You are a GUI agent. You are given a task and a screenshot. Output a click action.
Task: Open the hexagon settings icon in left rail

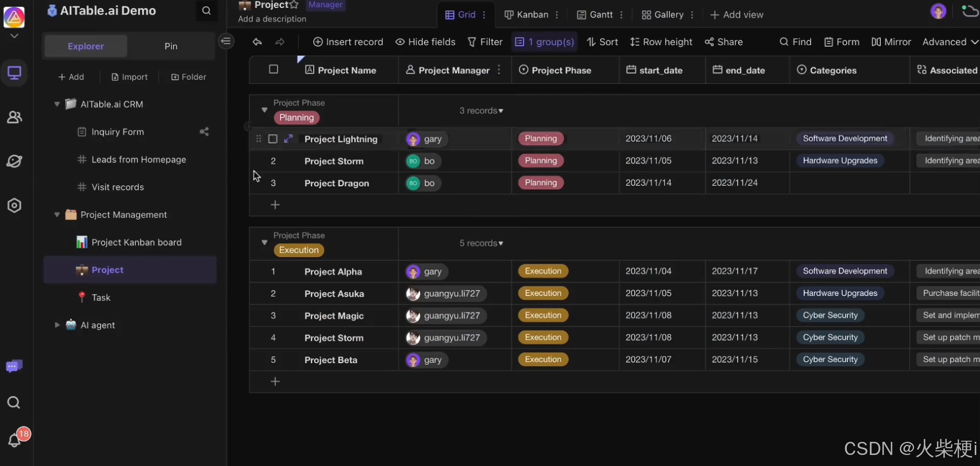(x=14, y=205)
